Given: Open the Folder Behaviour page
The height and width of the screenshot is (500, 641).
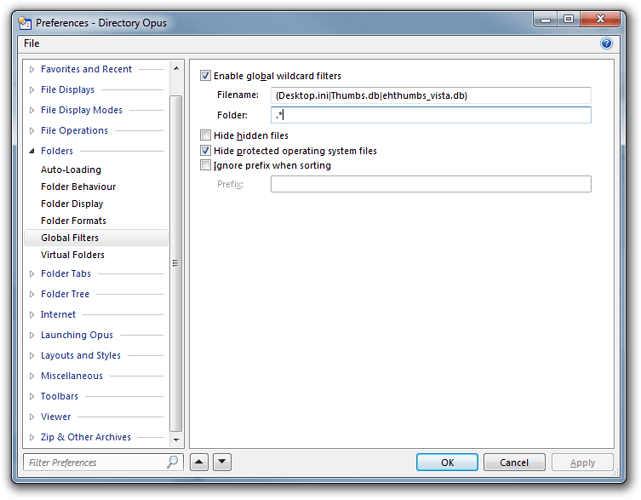Looking at the screenshot, I should click(78, 187).
